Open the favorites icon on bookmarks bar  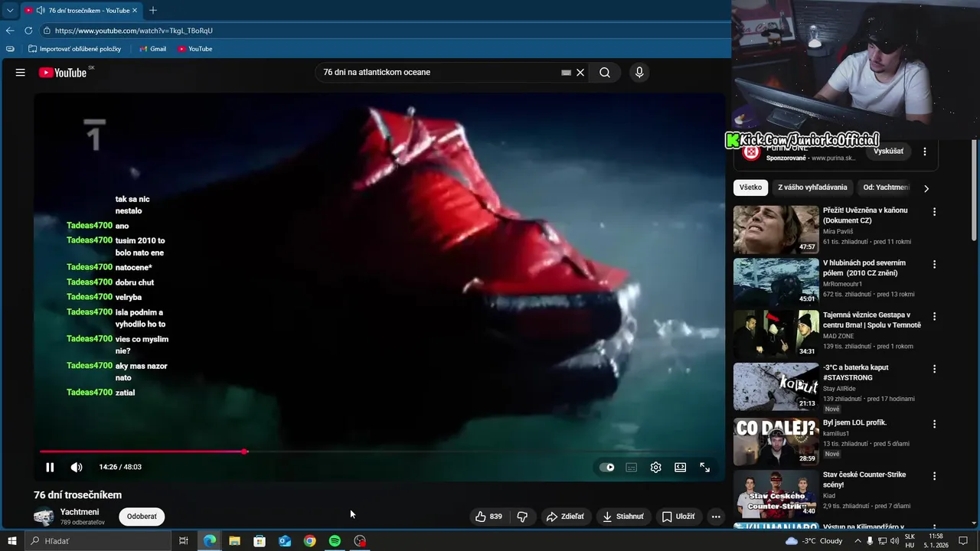tap(10, 49)
